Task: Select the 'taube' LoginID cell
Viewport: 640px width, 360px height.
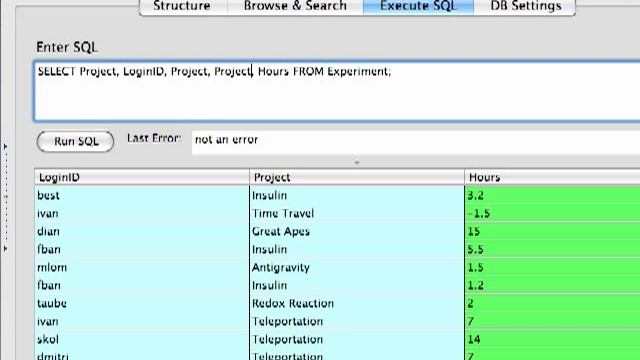Action: tap(142, 303)
